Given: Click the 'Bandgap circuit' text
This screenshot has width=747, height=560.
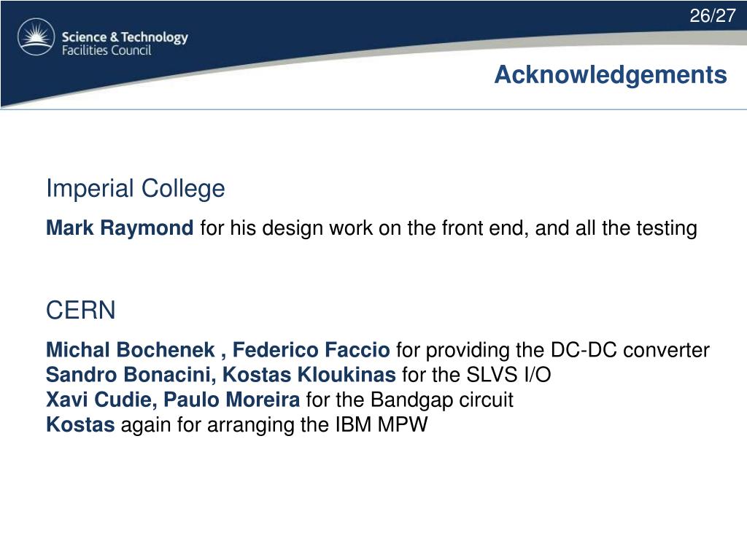Looking at the screenshot, I should pyautogui.click(x=441, y=400).
